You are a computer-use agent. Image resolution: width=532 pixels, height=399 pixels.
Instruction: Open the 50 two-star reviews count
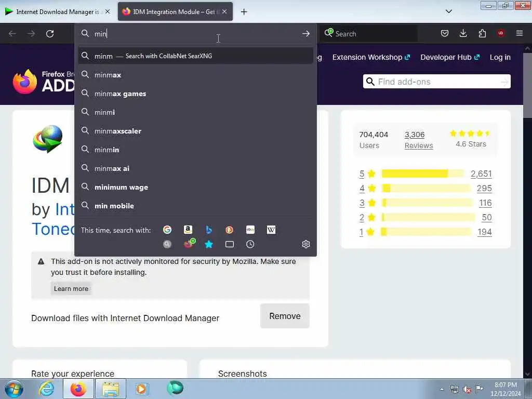point(486,218)
